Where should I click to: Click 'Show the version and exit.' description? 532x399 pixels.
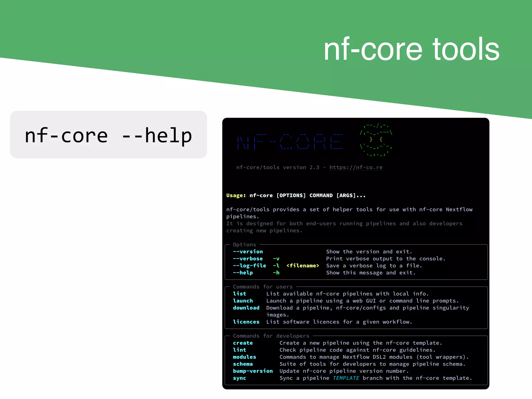click(x=369, y=251)
